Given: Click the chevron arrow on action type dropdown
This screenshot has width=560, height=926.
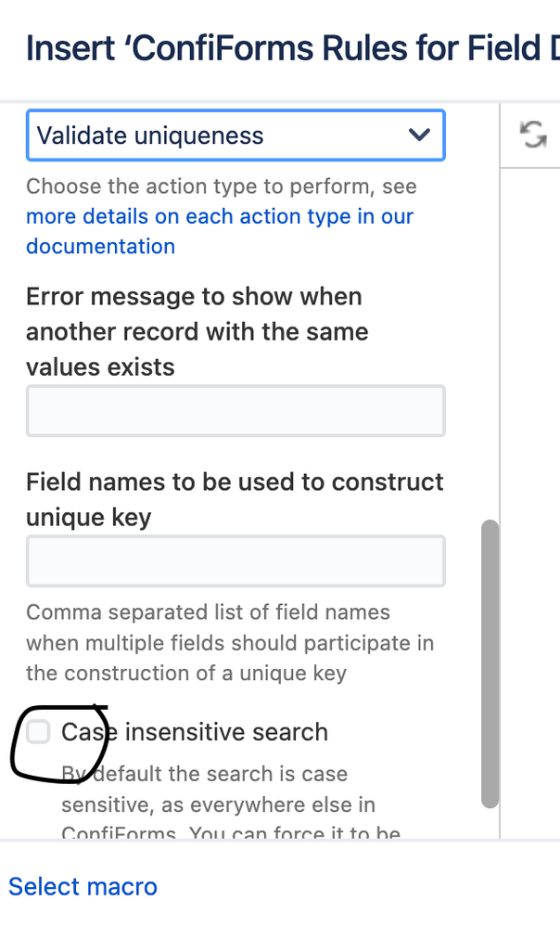Looking at the screenshot, I should point(419,135).
